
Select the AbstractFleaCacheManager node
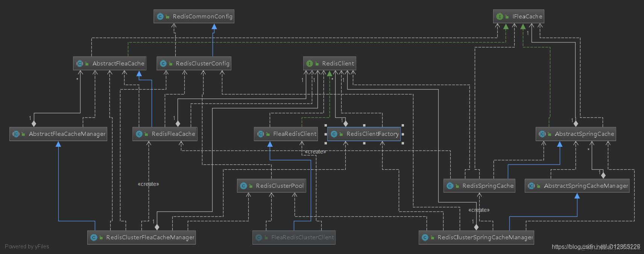tap(58, 134)
